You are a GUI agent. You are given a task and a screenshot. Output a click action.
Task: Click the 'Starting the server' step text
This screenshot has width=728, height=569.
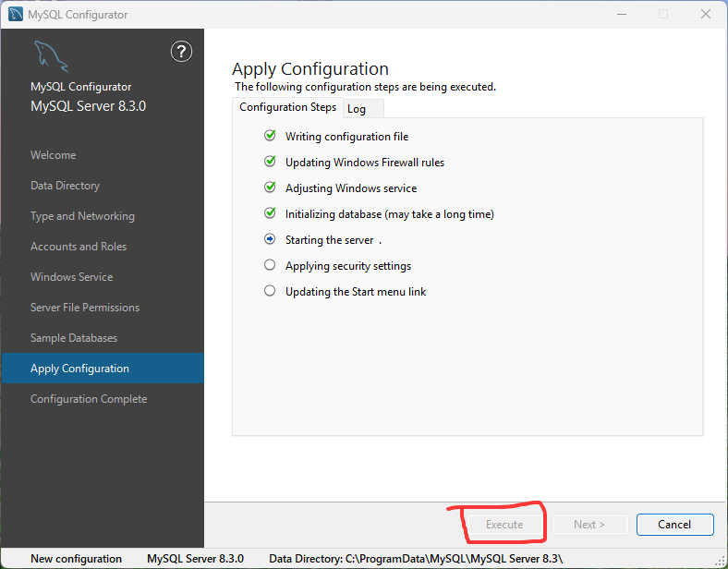pyautogui.click(x=330, y=240)
